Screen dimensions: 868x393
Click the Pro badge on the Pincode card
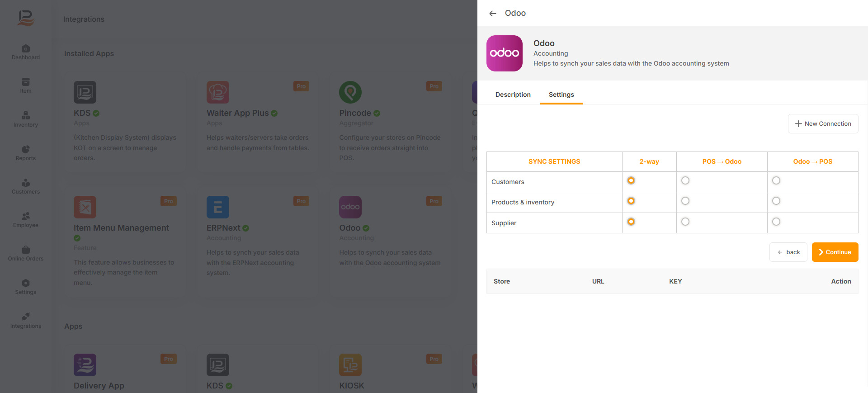[434, 86]
